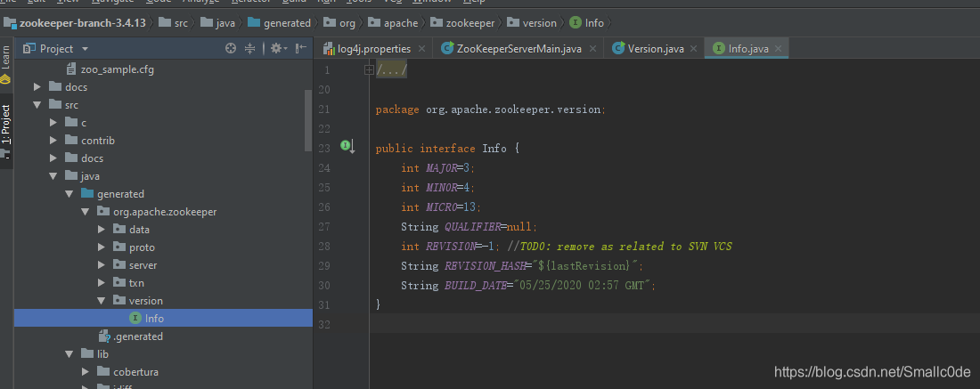Collapse the version package

click(102, 300)
